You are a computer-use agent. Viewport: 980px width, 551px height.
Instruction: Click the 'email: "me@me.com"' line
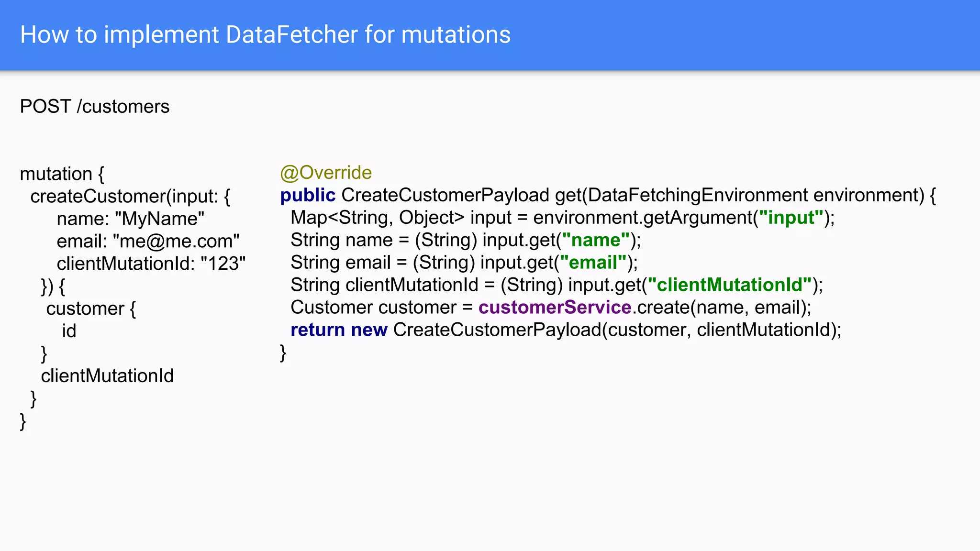(x=148, y=241)
